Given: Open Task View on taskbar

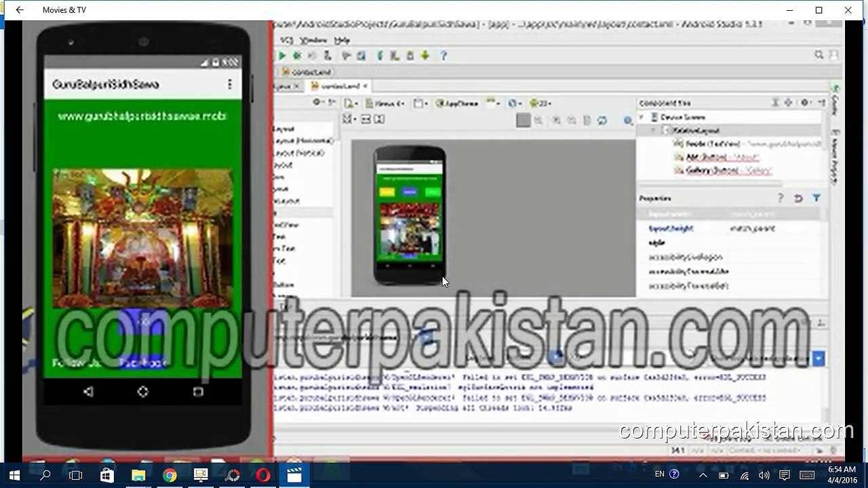Looking at the screenshot, I should point(76,474).
